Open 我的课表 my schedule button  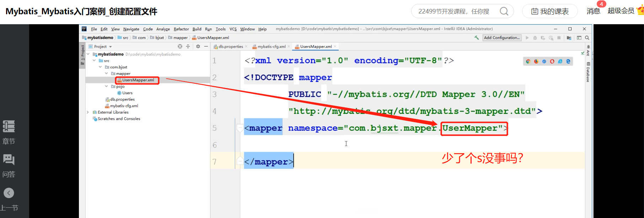[550, 11]
